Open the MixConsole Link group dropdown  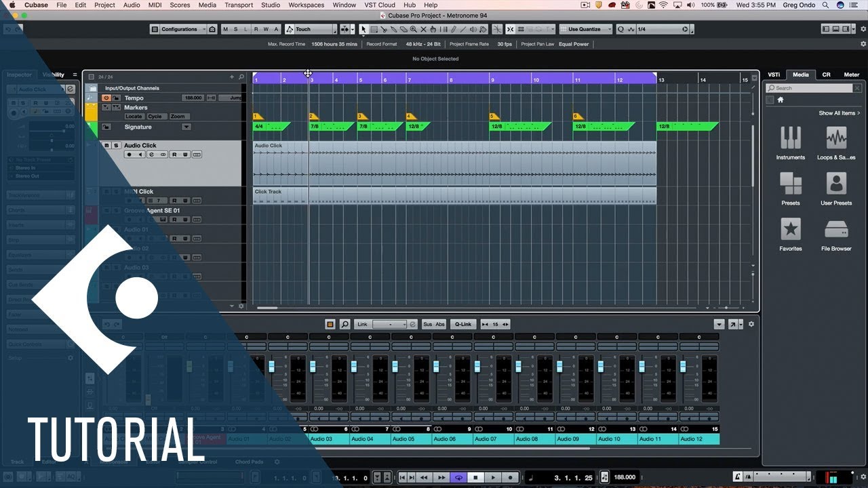click(389, 324)
